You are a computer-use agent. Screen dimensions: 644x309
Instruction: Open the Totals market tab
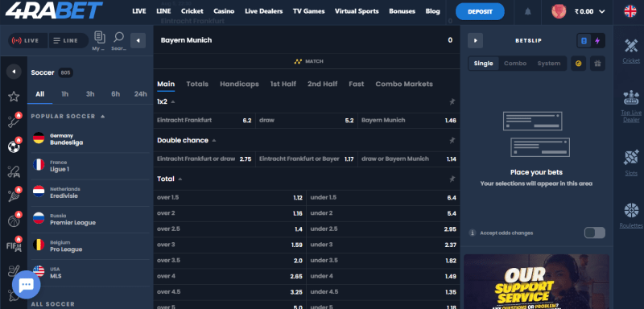click(x=197, y=84)
